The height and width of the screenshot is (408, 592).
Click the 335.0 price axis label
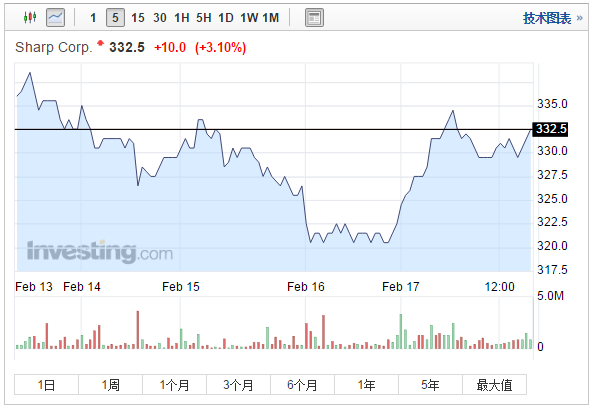click(552, 104)
